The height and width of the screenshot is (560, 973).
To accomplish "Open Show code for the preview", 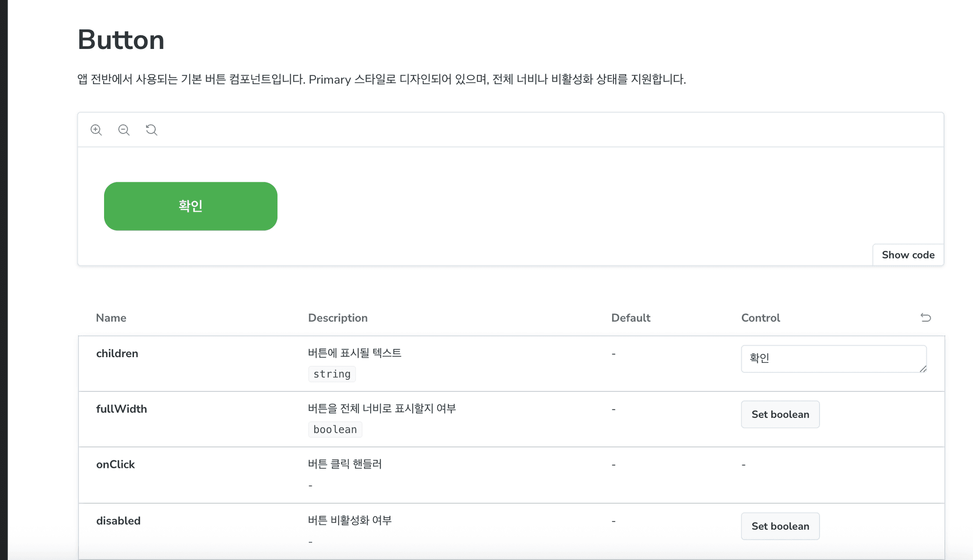I will 908,255.
